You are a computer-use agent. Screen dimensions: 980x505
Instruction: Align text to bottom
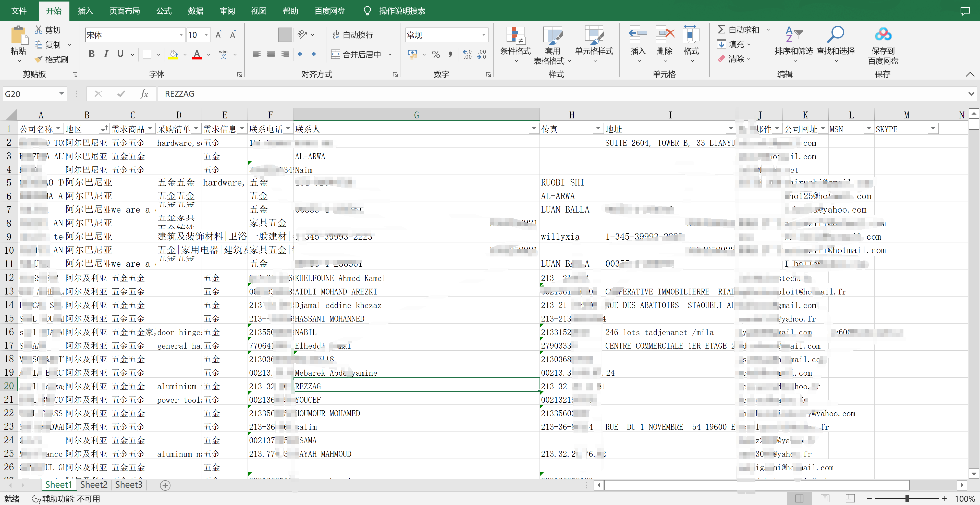click(285, 35)
